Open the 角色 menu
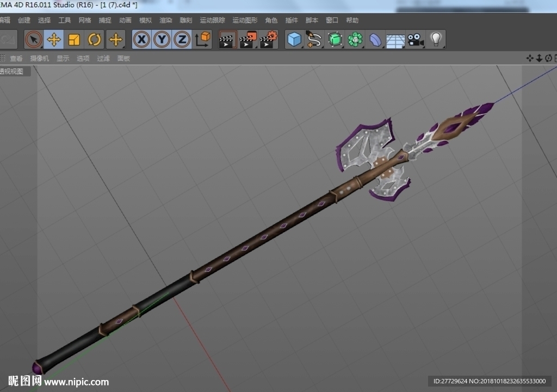Viewport: 557px width, 392px height. point(271,20)
